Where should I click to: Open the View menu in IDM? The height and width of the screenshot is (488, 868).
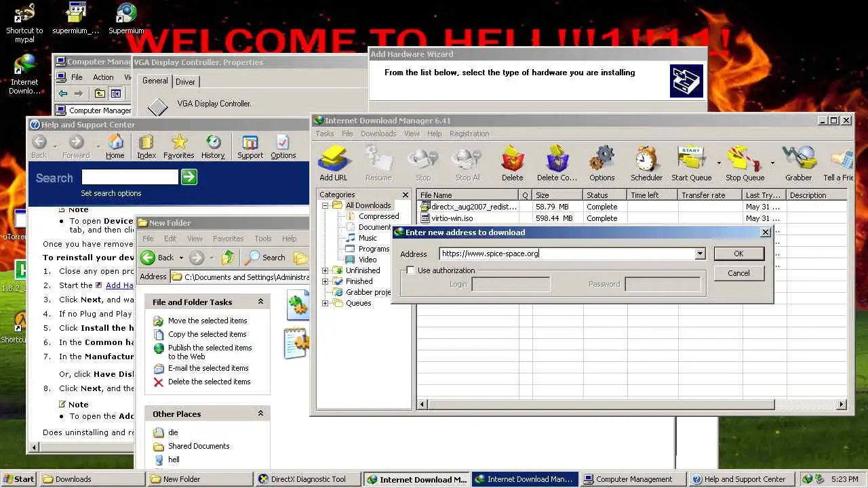(x=412, y=134)
